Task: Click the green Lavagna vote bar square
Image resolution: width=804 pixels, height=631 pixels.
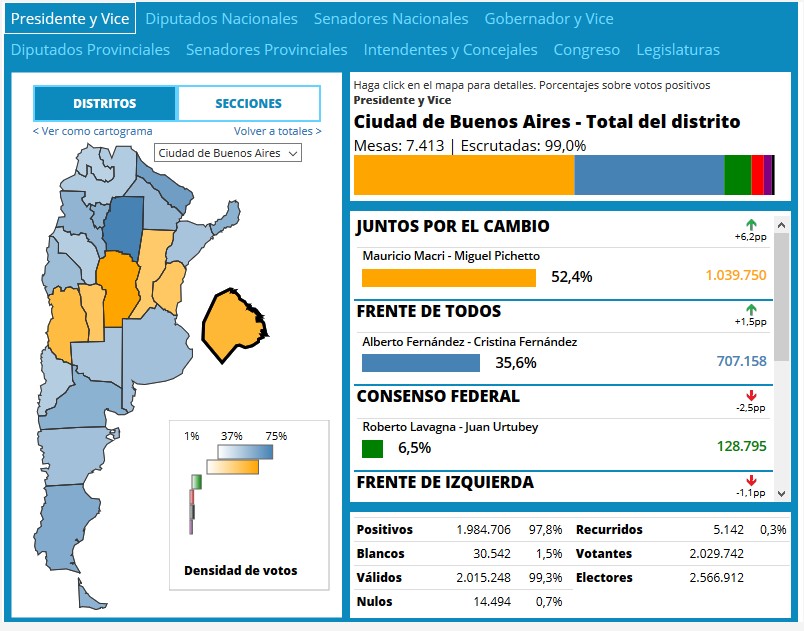Action: pos(372,449)
